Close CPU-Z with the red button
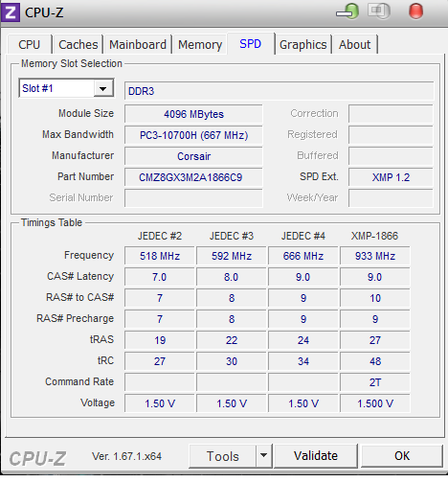This screenshot has width=448, height=482. pyautogui.click(x=415, y=11)
